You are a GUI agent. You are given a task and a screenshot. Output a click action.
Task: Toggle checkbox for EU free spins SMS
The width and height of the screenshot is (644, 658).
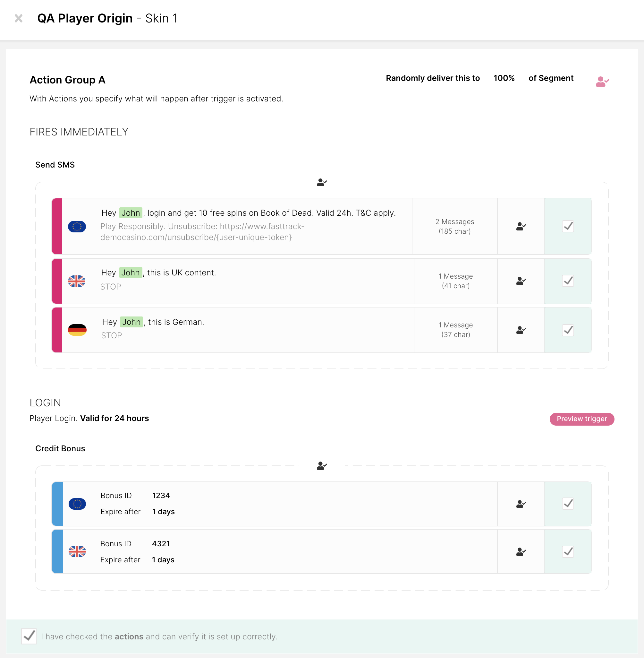pyautogui.click(x=568, y=226)
